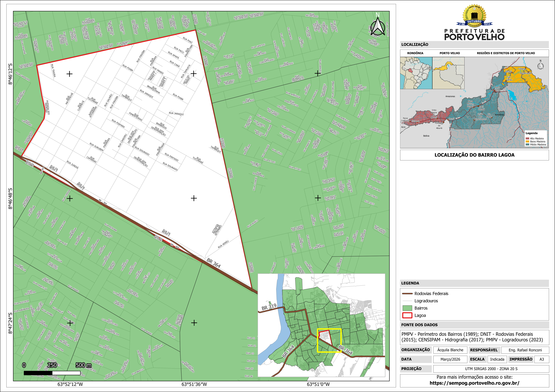Click the red-outlined Lagoa legend swatch
The width and height of the screenshot is (555, 392).
pyautogui.click(x=407, y=315)
